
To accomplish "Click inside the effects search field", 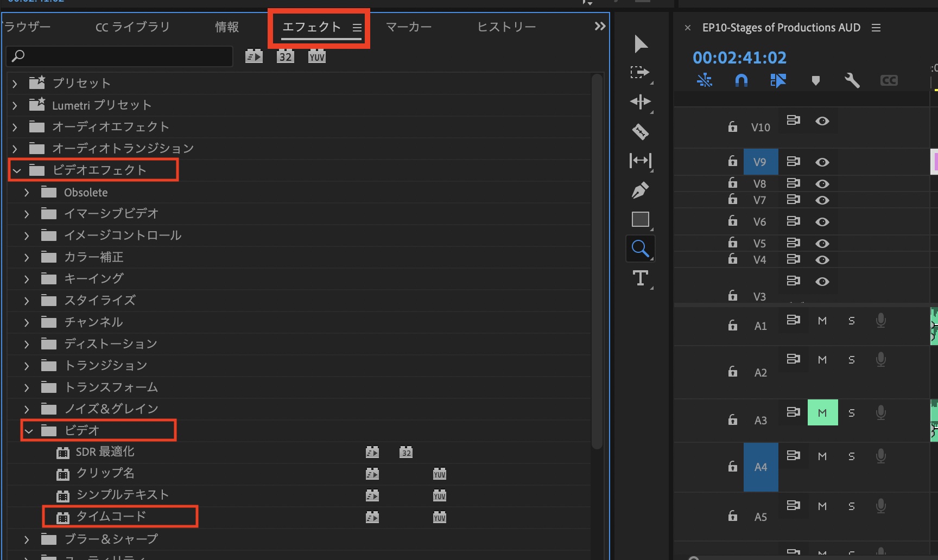I will [x=119, y=56].
